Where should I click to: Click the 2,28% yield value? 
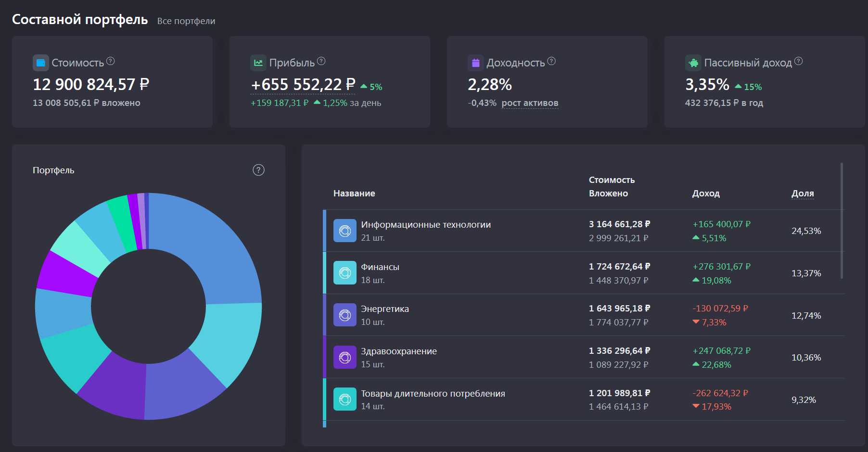[x=490, y=85]
